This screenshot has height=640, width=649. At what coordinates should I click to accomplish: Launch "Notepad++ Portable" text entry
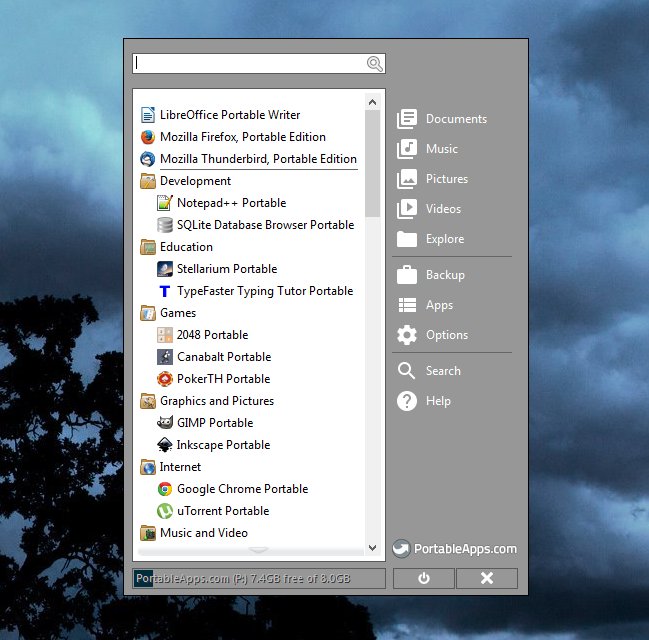(x=232, y=203)
